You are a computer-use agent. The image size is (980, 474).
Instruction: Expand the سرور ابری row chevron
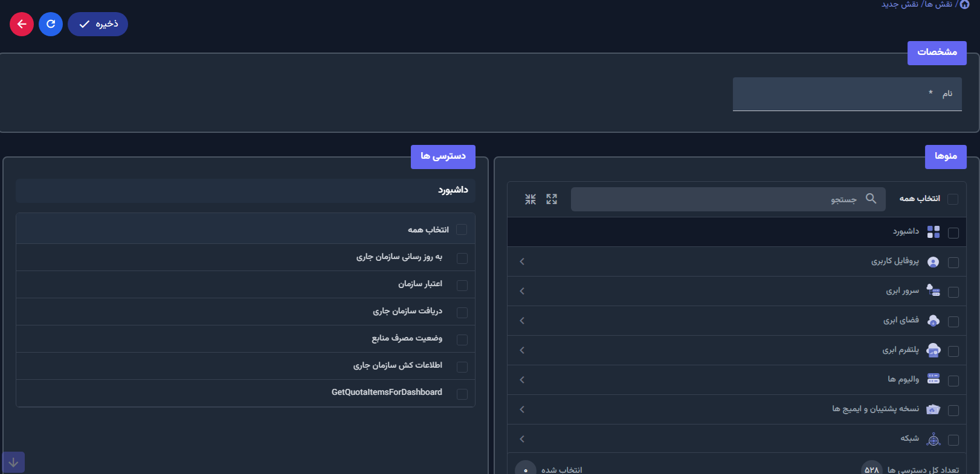pyautogui.click(x=522, y=291)
